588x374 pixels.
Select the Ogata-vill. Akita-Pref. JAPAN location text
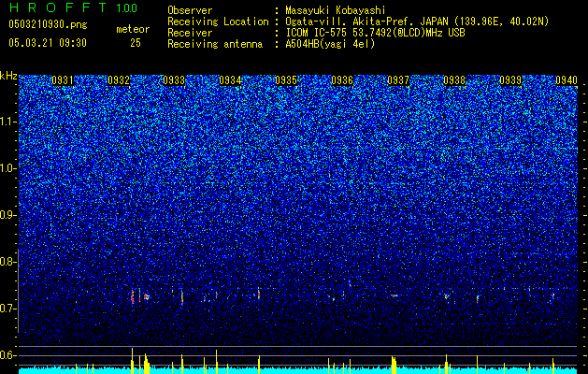point(417,22)
